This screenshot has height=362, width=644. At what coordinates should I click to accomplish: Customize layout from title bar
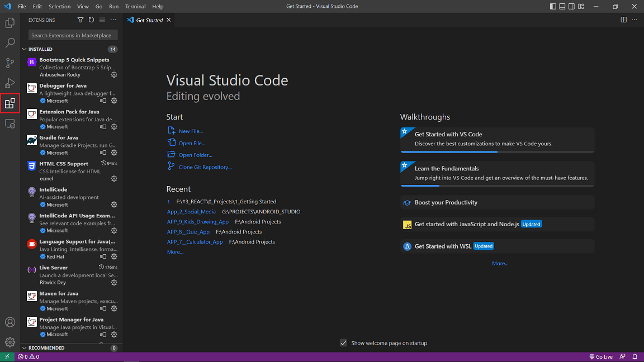tap(581, 6)
